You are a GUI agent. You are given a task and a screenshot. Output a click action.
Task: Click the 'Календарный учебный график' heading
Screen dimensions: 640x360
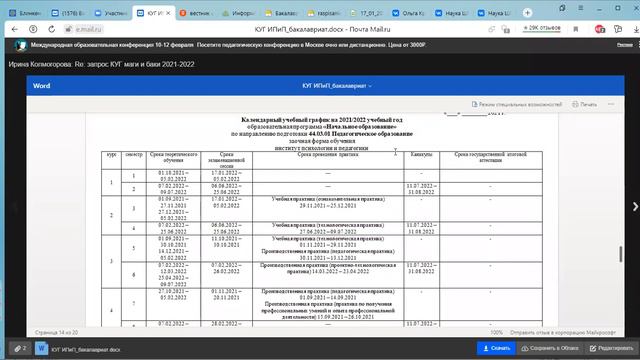(322, 120)
